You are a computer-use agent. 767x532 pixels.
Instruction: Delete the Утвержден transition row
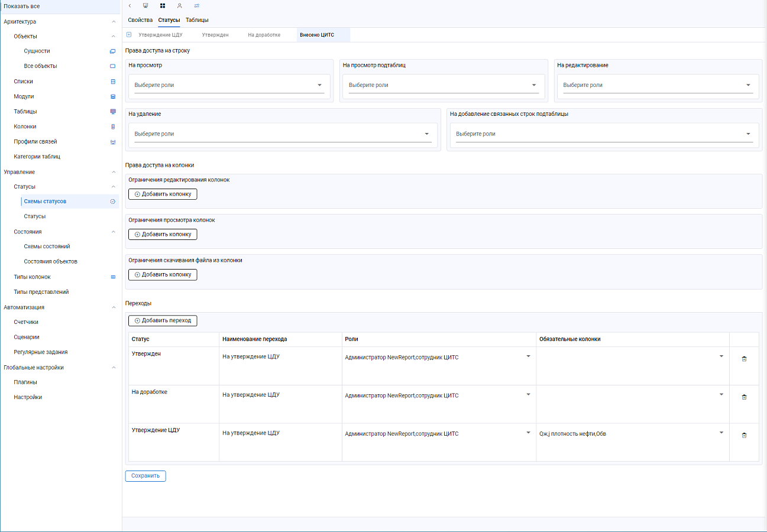pos(744,359)
